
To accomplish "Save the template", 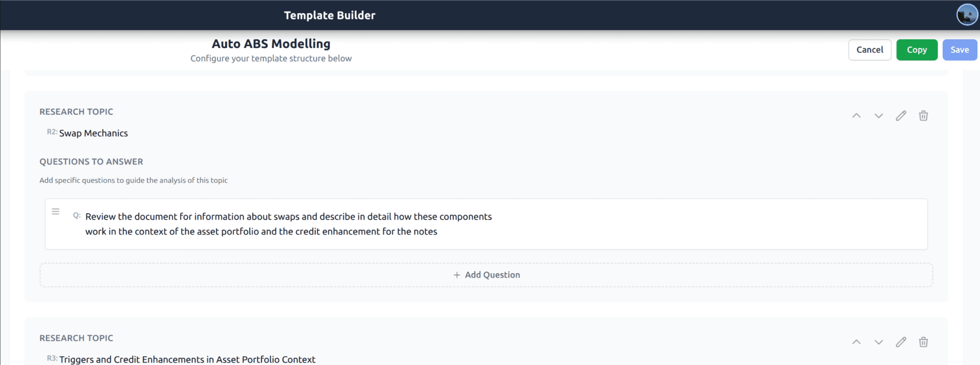I will point(959,50).
